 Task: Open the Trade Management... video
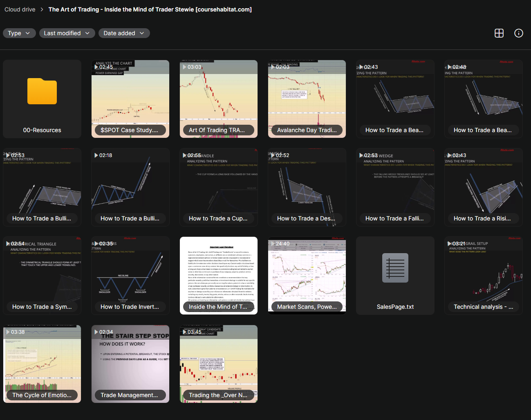[130, 364]
